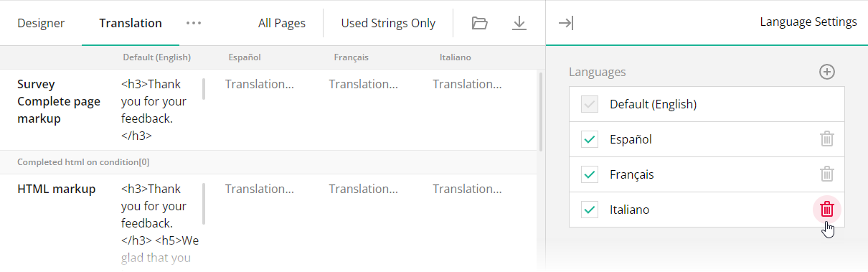Select the Italiano label in languages list
868x272 pixels.
tap(629, 210)
